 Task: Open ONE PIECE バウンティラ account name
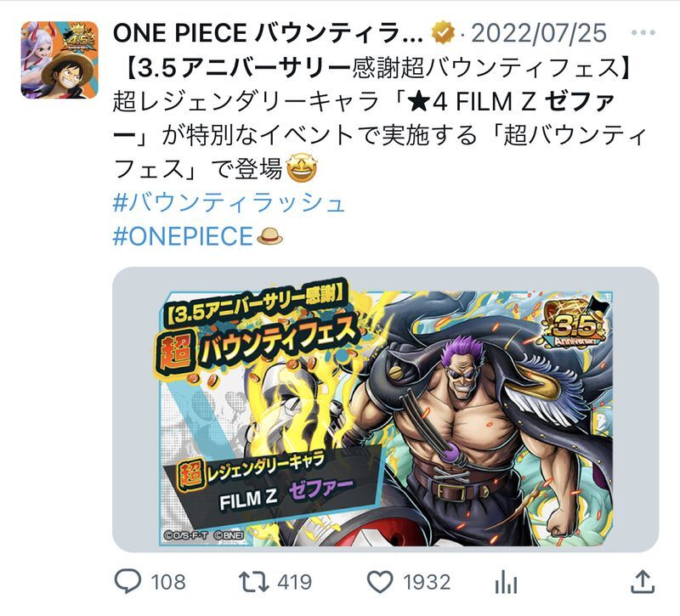point(268,33)
